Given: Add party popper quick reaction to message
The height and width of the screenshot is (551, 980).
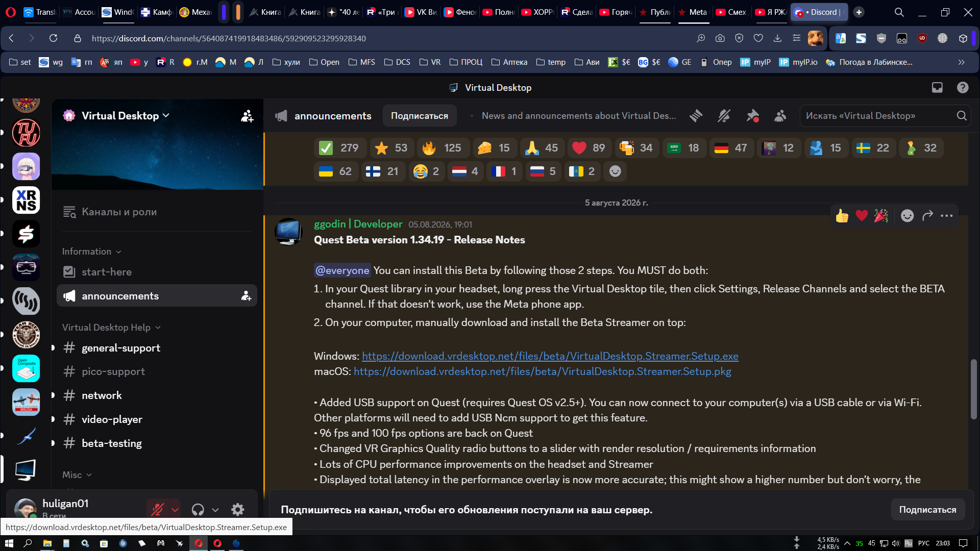Looking at the screenshot, I should click(881, 216).
